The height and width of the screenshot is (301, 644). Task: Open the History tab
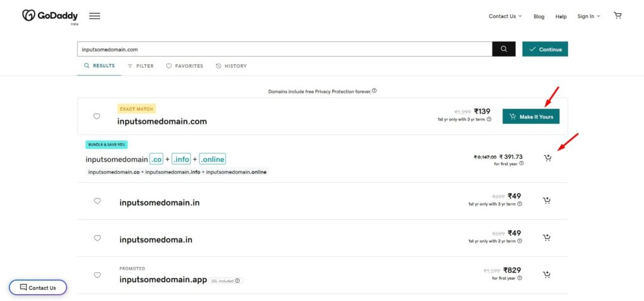[231, 66]
